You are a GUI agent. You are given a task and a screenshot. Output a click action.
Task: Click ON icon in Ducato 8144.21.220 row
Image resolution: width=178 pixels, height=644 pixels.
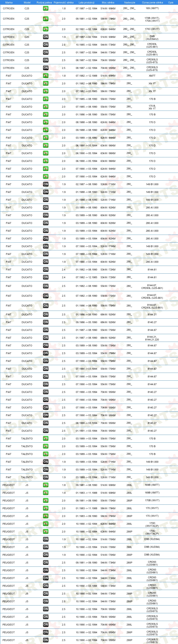click(x=46, y=338)
